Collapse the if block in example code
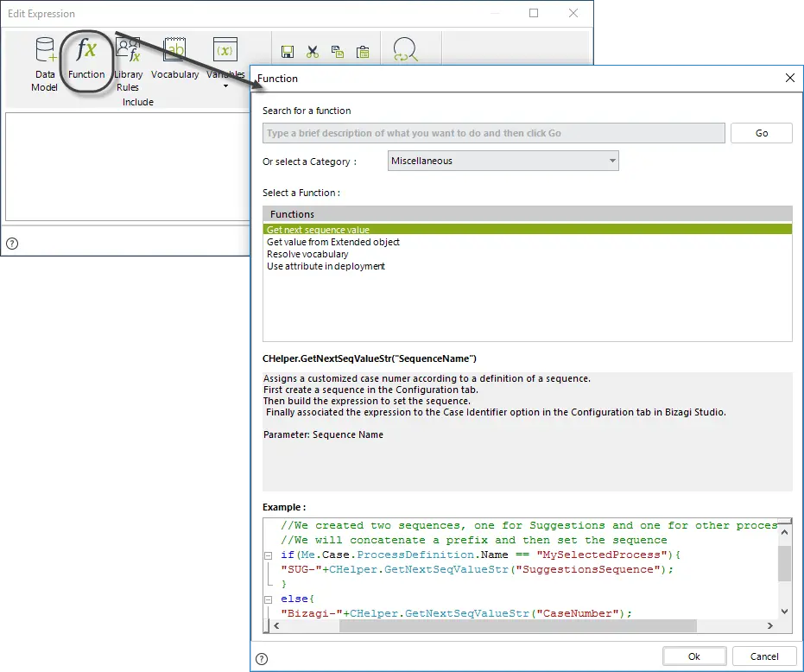 pos(268,555)
